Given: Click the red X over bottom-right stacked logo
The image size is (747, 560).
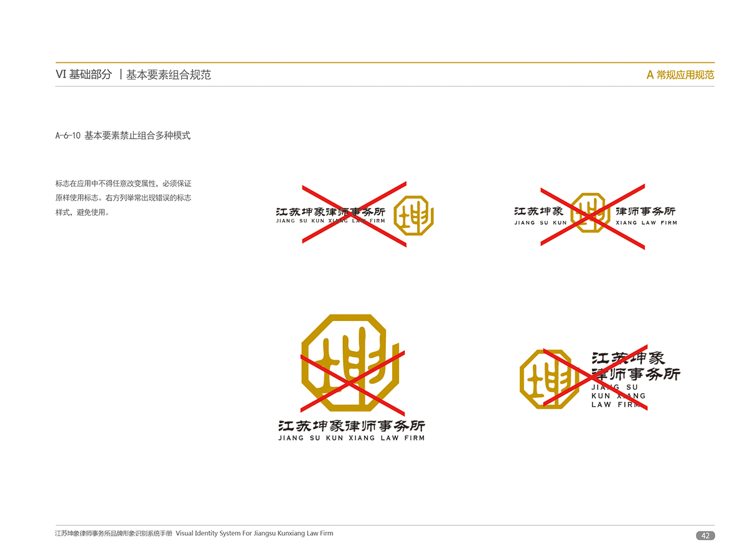Looking at the screenshot, I should click(x=595, y=378).
